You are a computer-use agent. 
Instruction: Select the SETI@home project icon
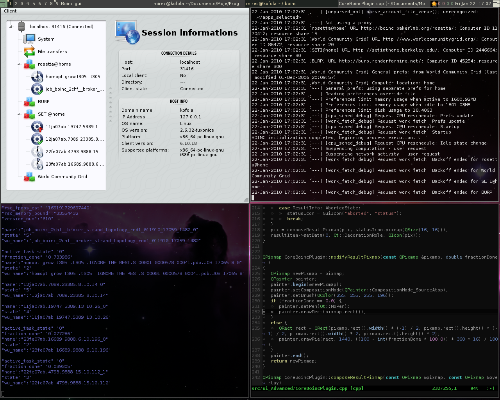coord(29,114)
